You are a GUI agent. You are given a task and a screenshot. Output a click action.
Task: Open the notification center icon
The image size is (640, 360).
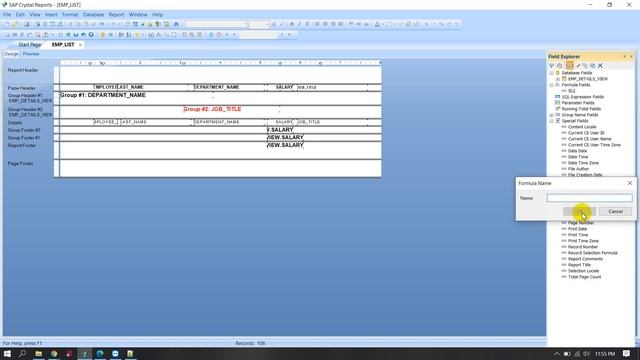tap(627, 353)
